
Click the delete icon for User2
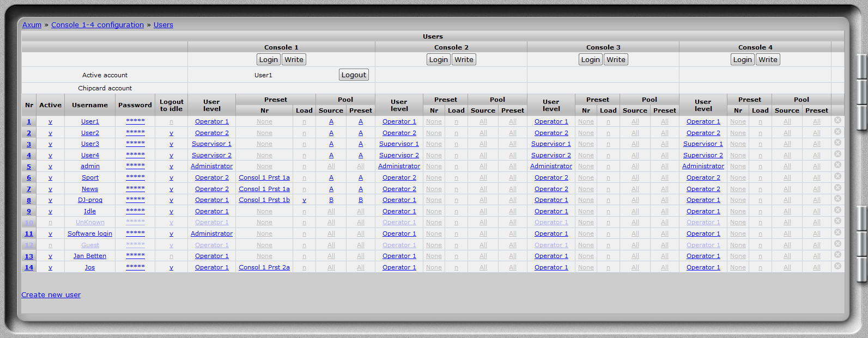tap(837, 132)
